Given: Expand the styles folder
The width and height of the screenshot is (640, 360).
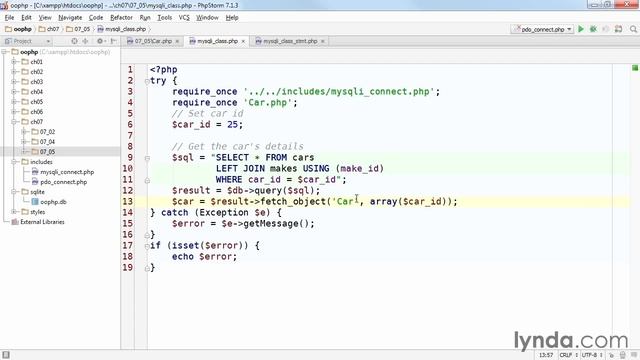Looking at the screenshot, I should click(x=14, y=211).
